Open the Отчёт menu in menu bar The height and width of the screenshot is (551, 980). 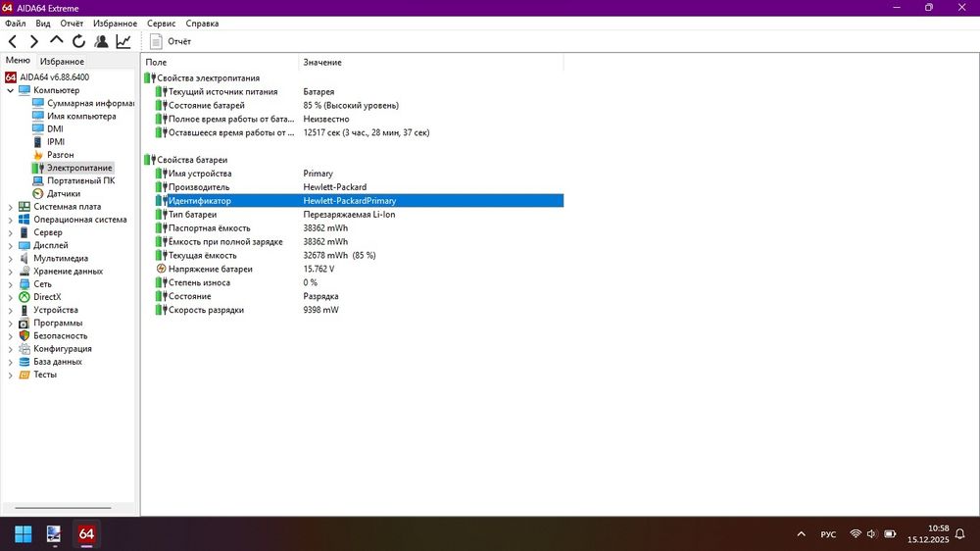(x=72, y=24)
